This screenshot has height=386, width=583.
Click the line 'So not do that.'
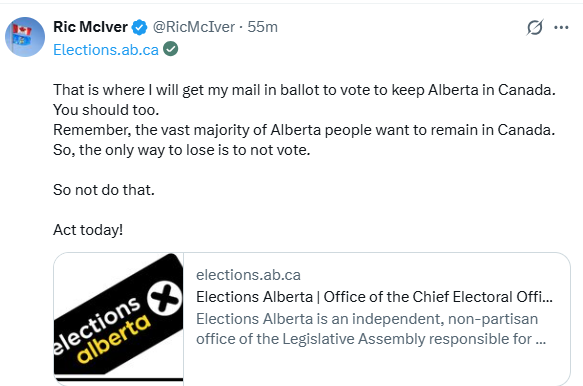pyautogui.click(x=104, y=190)
